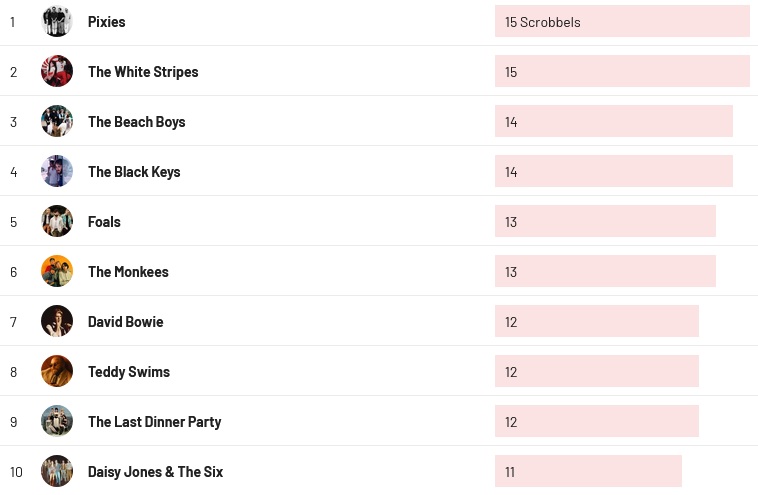The height and width of the screenshot is (495, 758).
Task: Open The White Stripes avatar image
Action: pyautogui.click(x=57, y=71)
